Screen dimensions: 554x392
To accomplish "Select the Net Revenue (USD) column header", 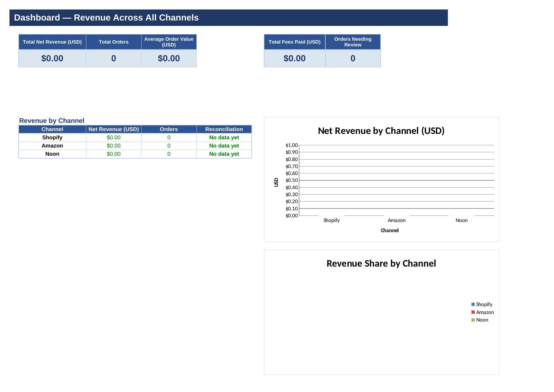I will [x=114, y=129].
